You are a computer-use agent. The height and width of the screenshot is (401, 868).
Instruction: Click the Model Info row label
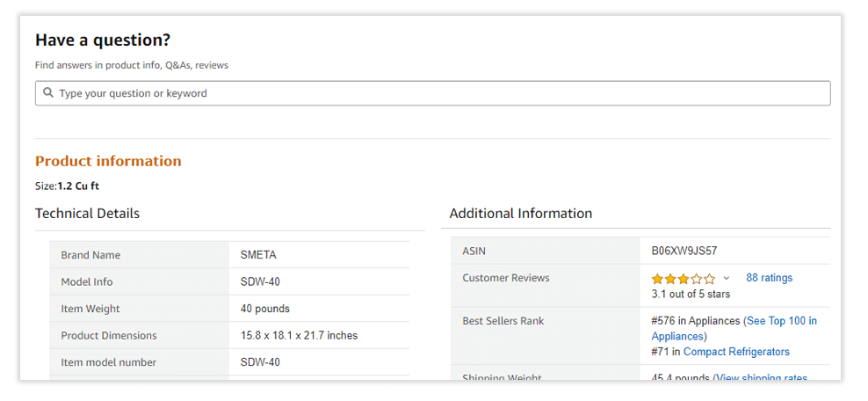[x=87, y=282]
